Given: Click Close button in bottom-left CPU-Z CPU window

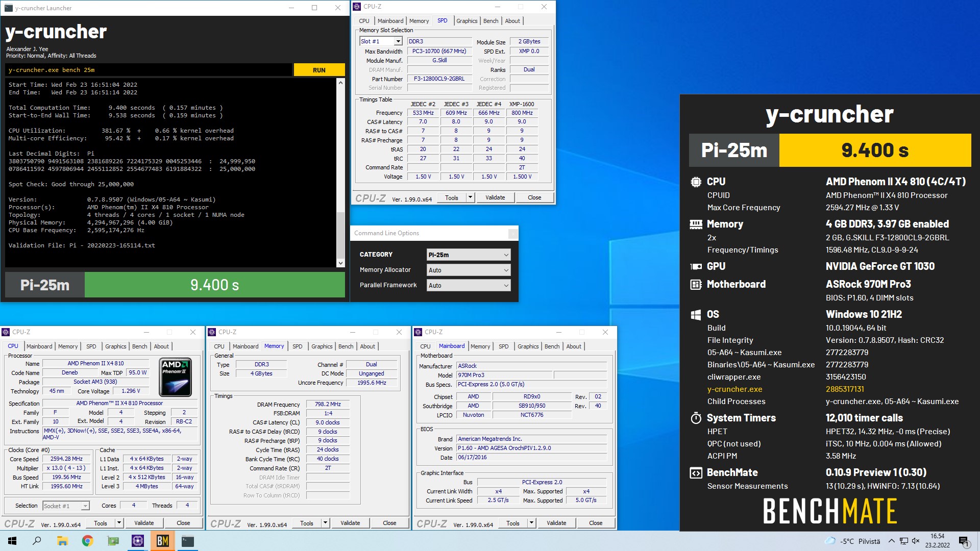Looking at the screenshot, I should pyautogui.click(x=183, y=523).
